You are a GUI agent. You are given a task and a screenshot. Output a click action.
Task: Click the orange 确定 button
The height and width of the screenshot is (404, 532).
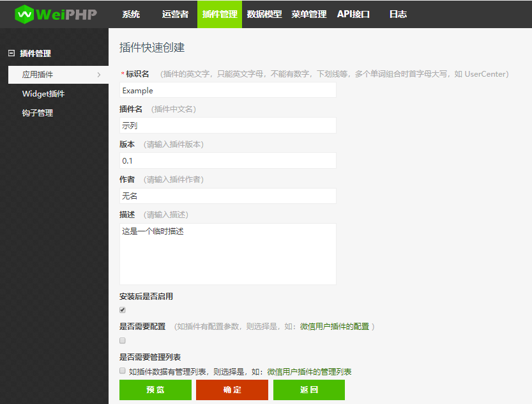pyautogui.click(x=232, y=389)
